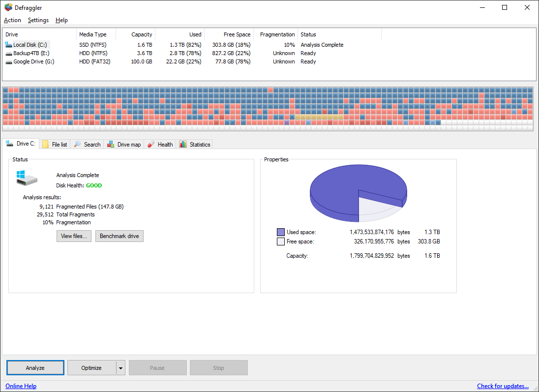Select the Google Drive (G:) row
This screenshot has width=539, height=392.
click(x=192, y=61)
